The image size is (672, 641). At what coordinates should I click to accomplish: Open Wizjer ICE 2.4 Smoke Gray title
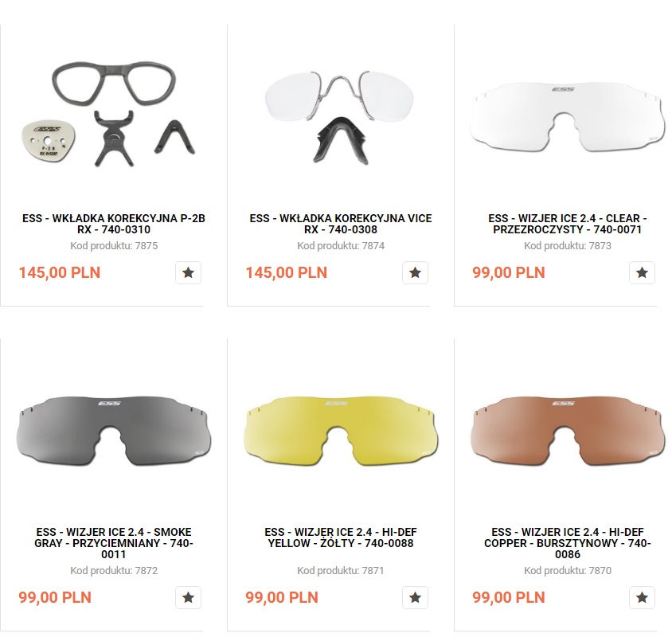pyautogui.click(x=114, y=543)
